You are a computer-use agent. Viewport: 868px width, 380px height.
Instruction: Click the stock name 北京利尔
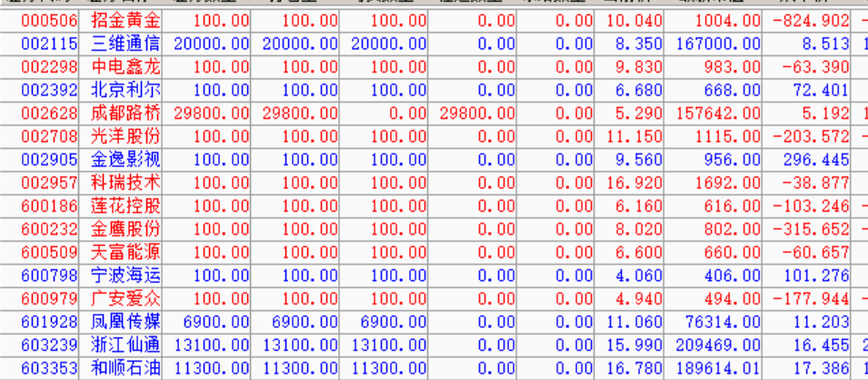(x=125, y=90)
